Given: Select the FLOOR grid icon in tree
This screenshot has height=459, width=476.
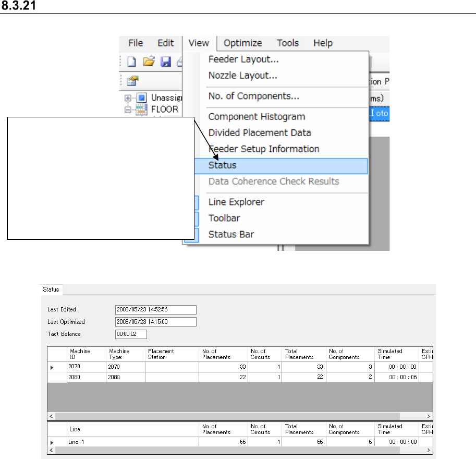Looking at the screenshot, I should pos(141,109).
